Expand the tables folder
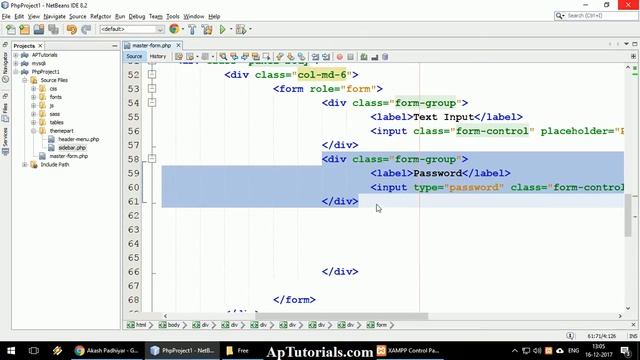Screen dimensions: 640x360 [x=33, y=122]
